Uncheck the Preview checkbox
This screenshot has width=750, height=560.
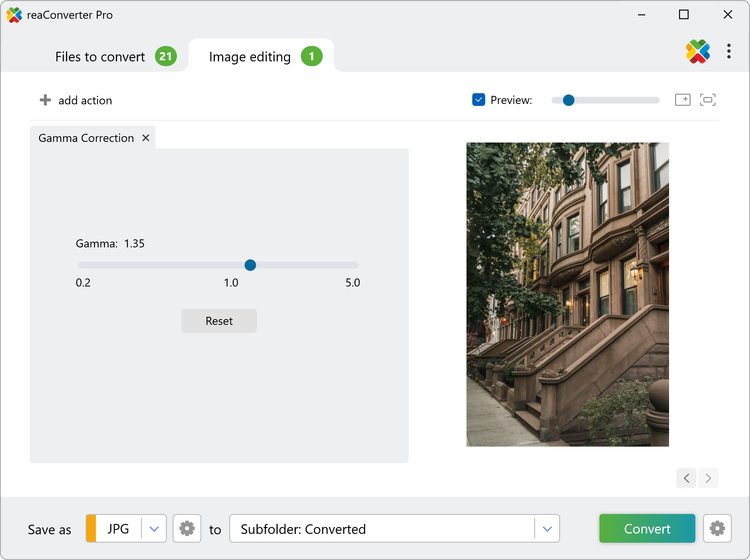pos(478,100)
